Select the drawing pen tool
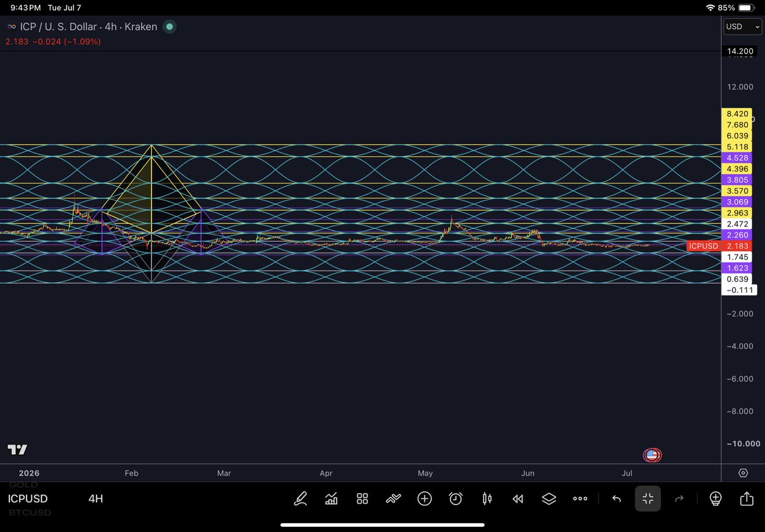Screen dimensions: 765x532 [x=301, y=498]
